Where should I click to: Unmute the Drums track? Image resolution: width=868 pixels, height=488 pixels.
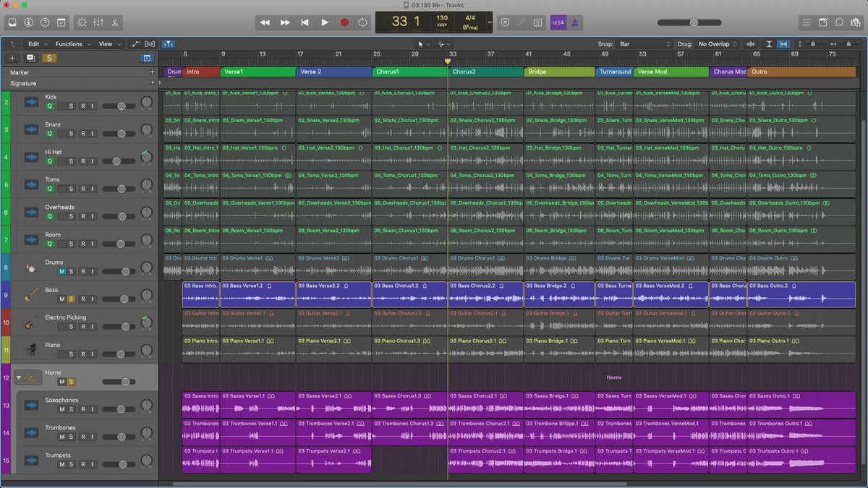[61, 272]
